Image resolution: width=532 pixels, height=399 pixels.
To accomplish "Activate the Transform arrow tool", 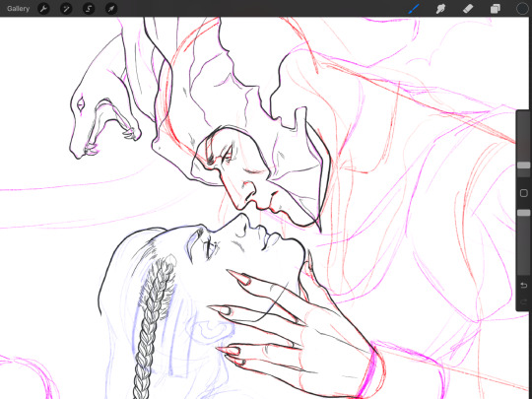I will click(111, 9).
